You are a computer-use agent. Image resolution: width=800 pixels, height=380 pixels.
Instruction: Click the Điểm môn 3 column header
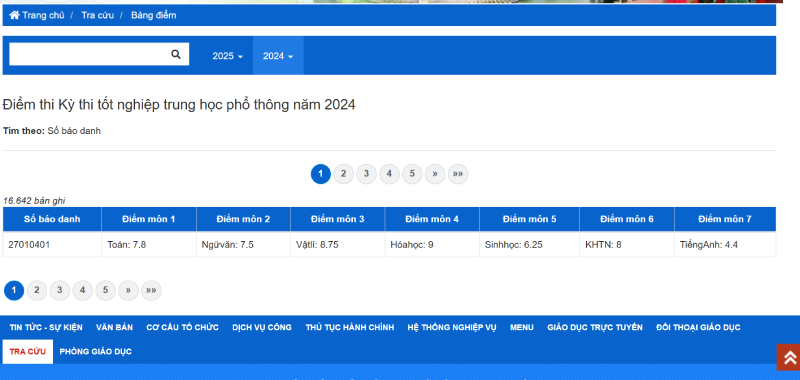[x=338, y=219]
